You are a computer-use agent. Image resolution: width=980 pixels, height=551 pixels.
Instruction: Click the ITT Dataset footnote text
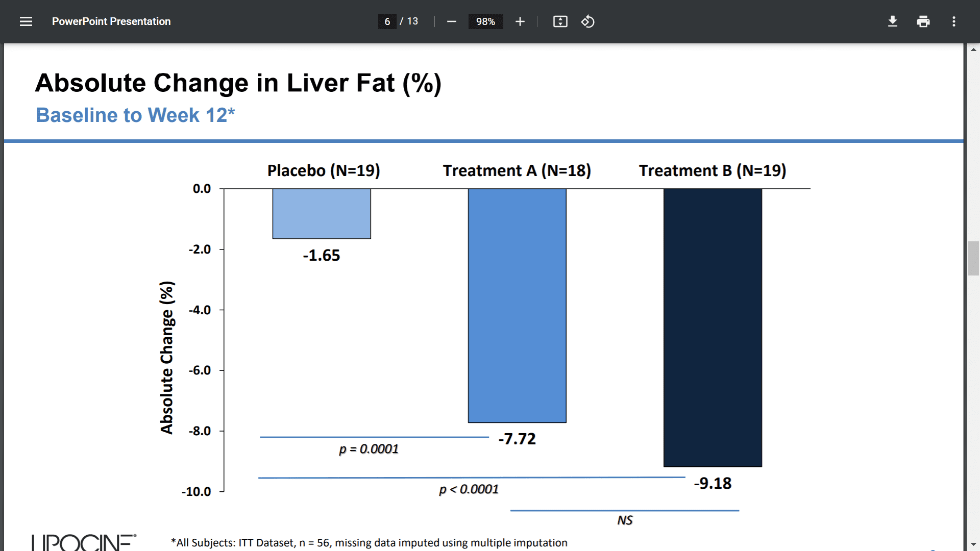tap(369, 543)
